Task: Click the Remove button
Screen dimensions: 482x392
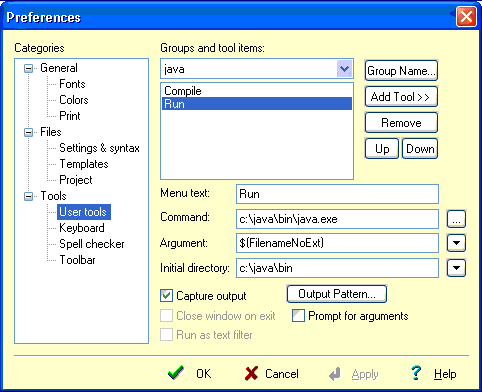Action: tap(401, 123)
